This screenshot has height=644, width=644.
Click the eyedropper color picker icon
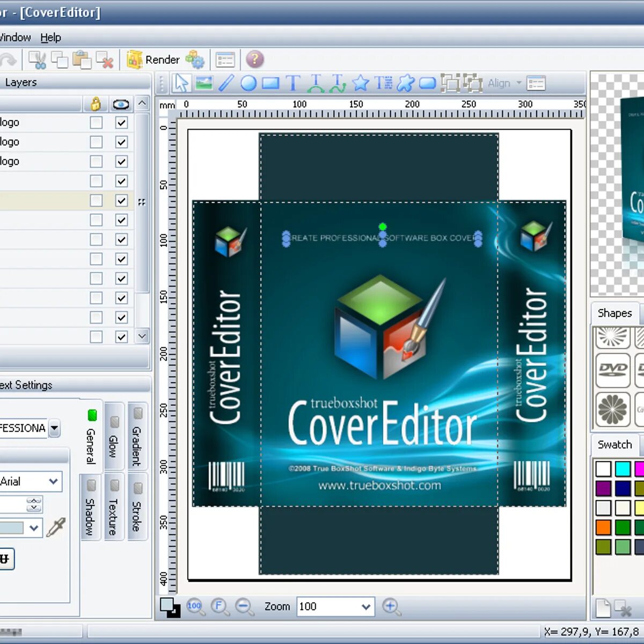click(56, 528)
